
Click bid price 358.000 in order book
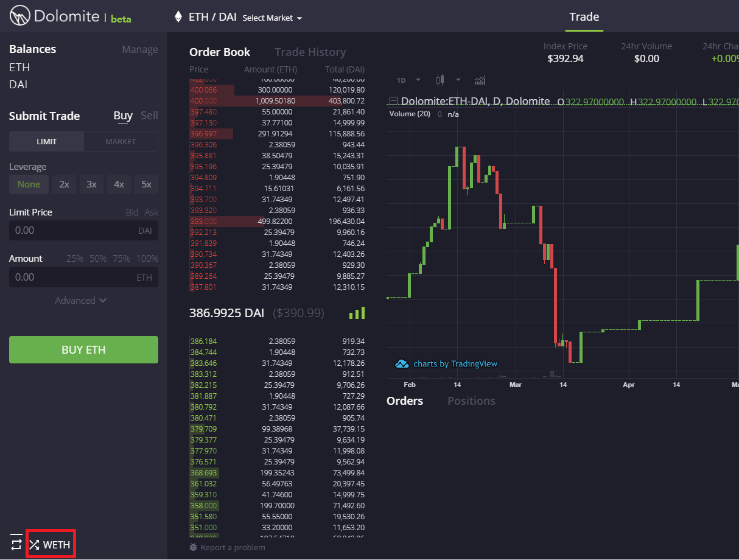point(203,505)
